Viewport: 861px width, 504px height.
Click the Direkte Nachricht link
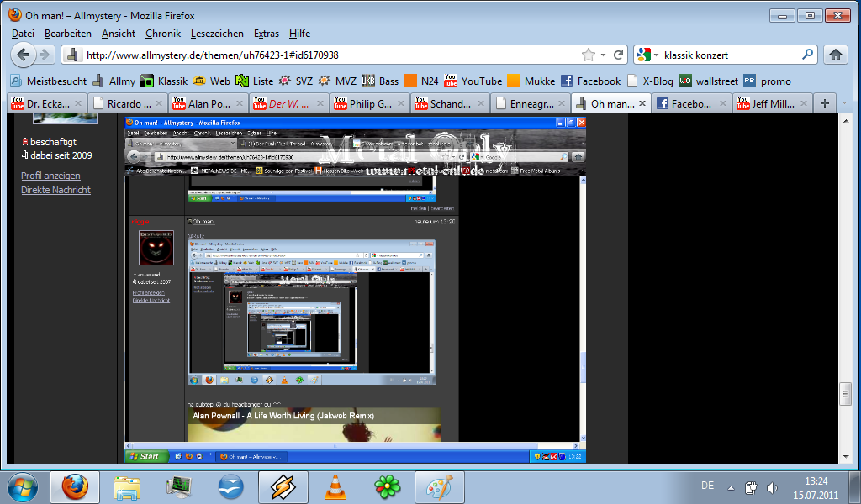[x=56, y=190]
